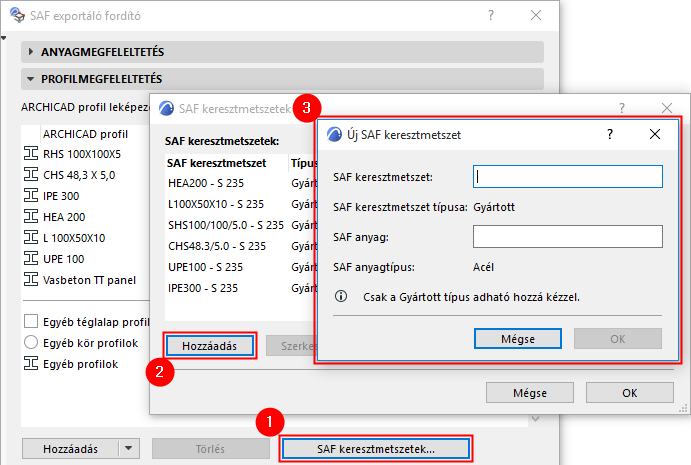
Task: Collapse the PROFILMEGFELELTETÉS section
Action: pos(30,79)
